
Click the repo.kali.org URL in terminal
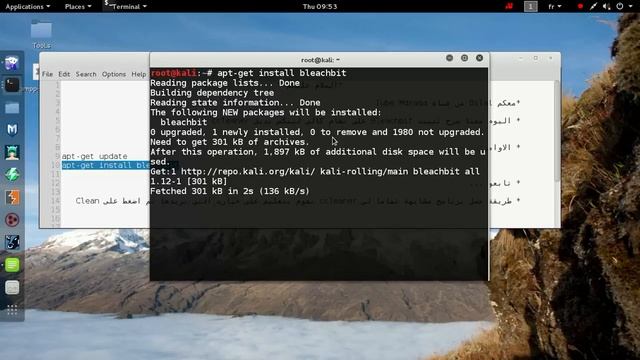[x=248, y=171]
